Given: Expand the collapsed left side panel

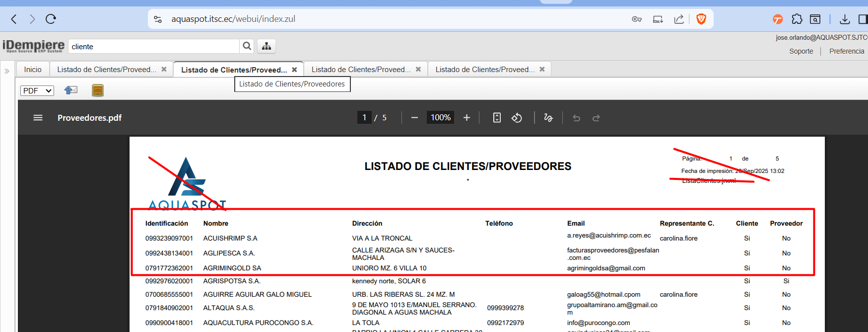Looking at the screenshot, I should pyautogui.click(x=7, y=71).
